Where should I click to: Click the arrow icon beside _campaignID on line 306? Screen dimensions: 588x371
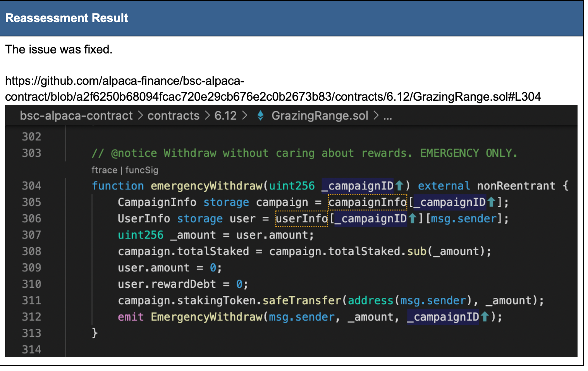coord(412,219)
